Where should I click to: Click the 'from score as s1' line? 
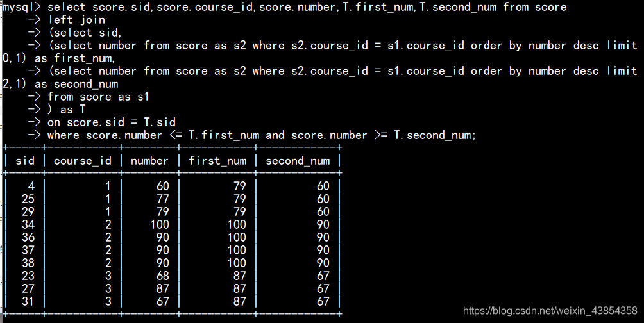(98, 97)
